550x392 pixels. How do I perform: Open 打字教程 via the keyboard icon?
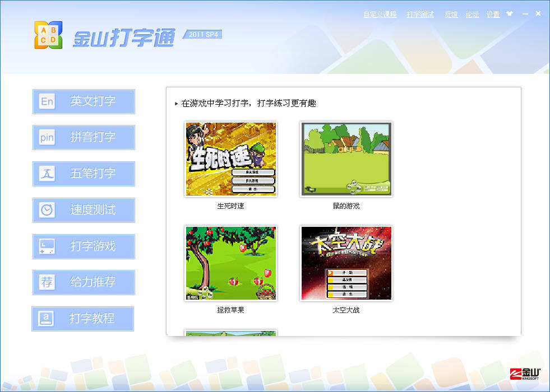click(46, 319)
